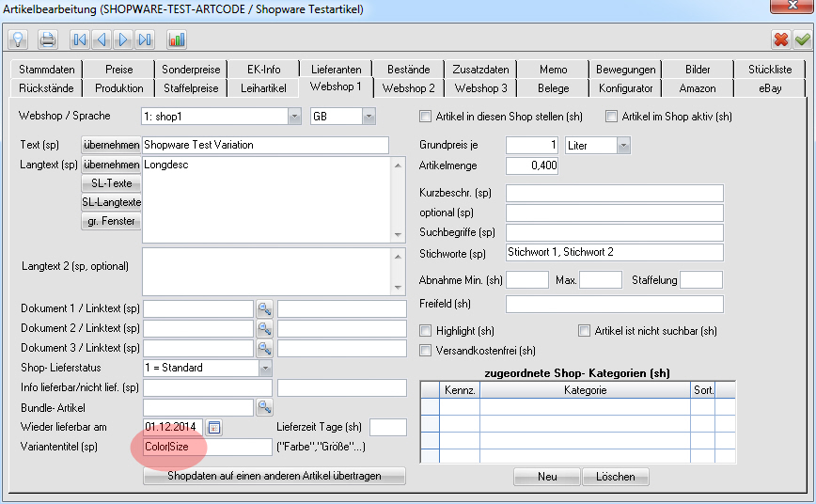Viewport: 816px width, 504px height.
Task: Click the Text field Shopware Test Variation
Action: tap(265, 145)
